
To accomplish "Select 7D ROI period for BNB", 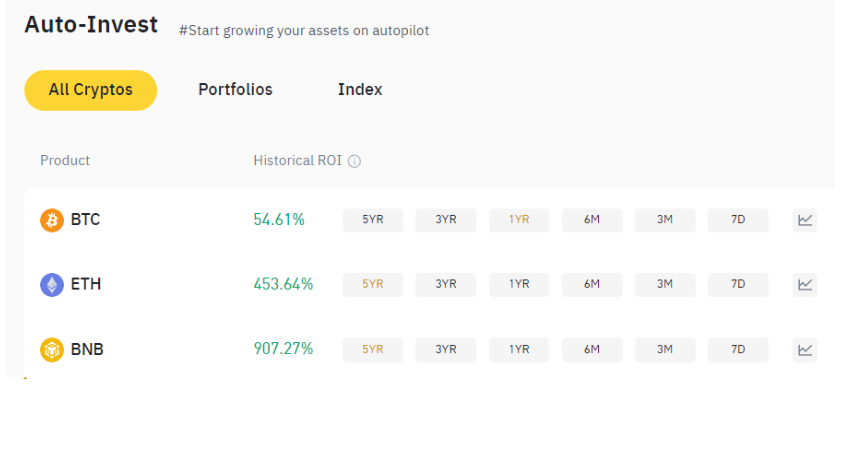I will click(x=738, y=350).
